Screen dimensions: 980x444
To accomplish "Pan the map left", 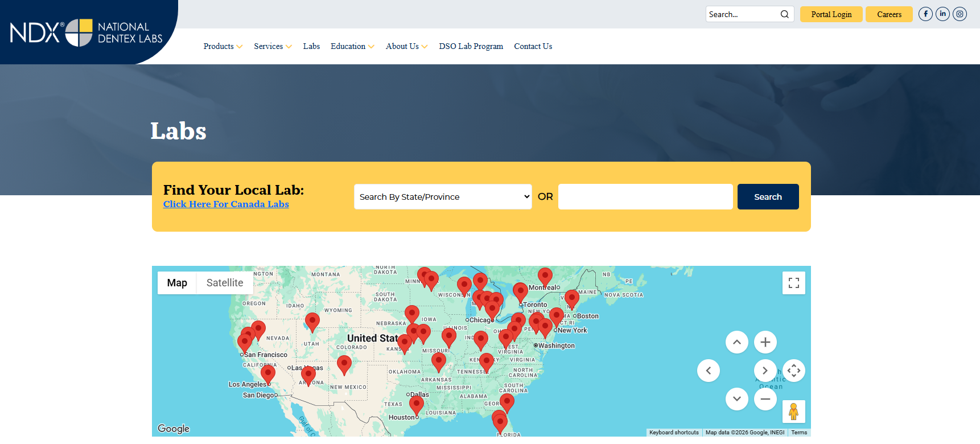I will [709, 371].
